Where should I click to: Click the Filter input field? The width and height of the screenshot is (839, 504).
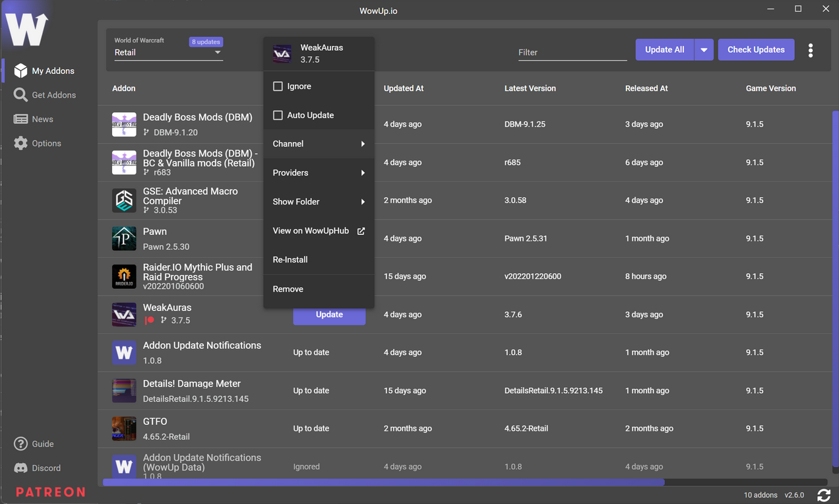(572, 52)
